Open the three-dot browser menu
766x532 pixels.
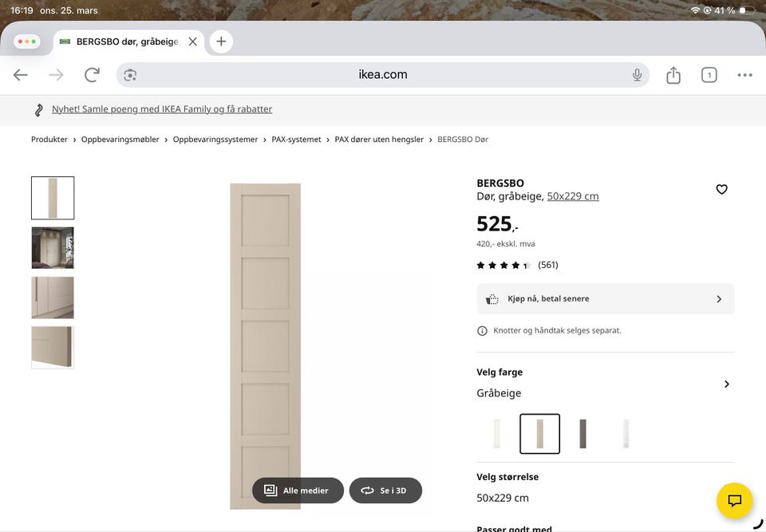(744, 74)
